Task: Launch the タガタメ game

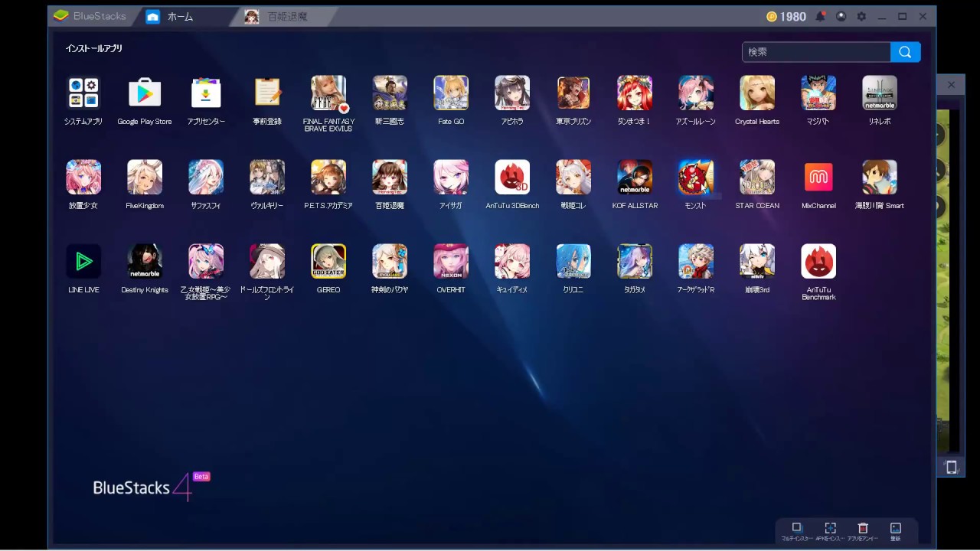Action: point(635,261)
